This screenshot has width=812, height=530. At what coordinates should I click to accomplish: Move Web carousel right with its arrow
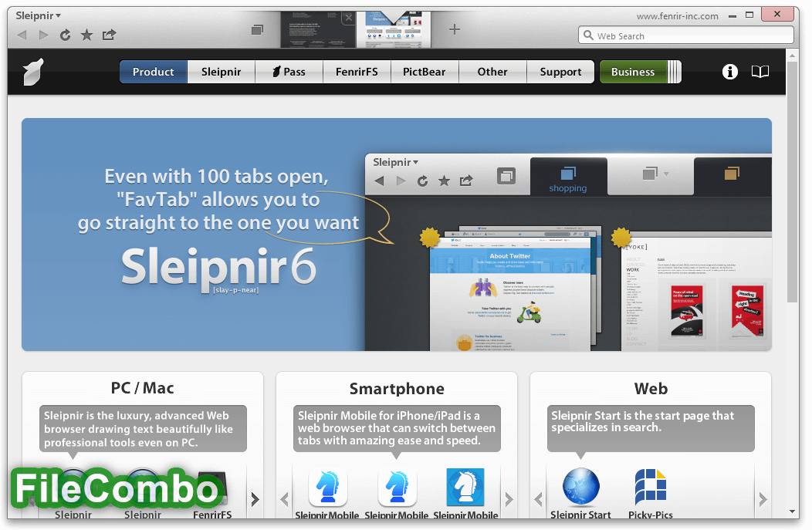pyautogui.click(x=763, y=499)
